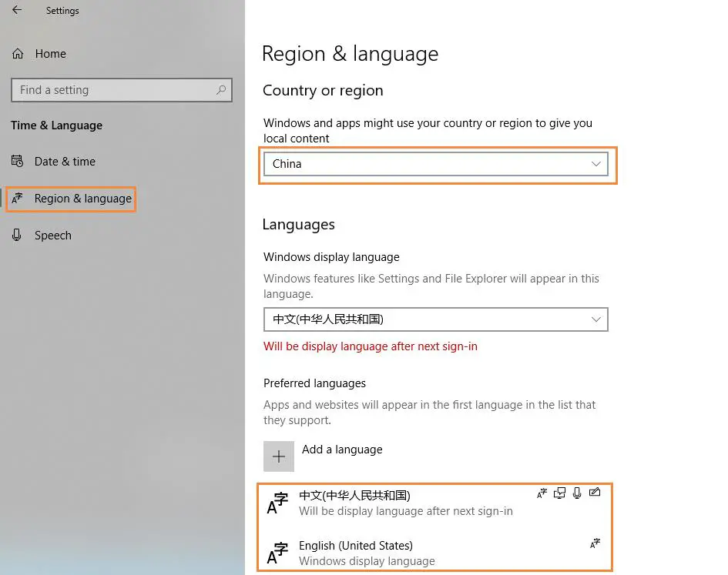This screenshot has width=728, height=575.
Task: Click the Home house icon
Action: [x=18, y=54]
